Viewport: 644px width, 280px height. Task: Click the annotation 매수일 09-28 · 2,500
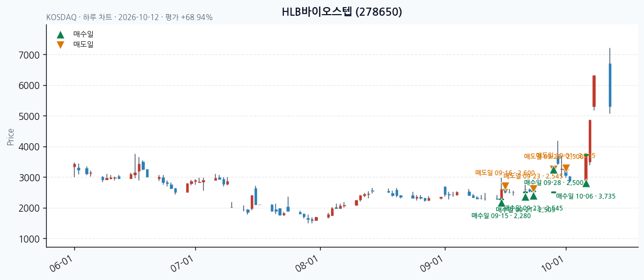[x=553, y=182]
